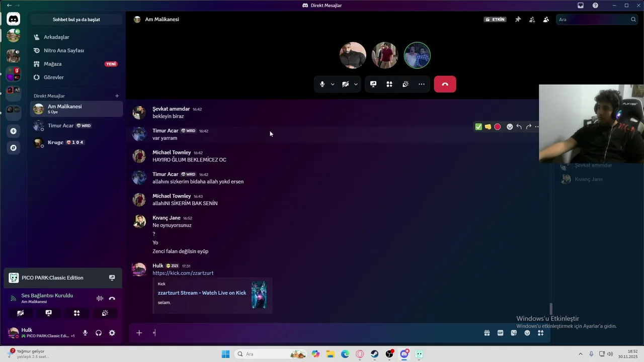Click 'Sohbet bul ya da başlat' field
The image size is (644, 362).
point(76,20)
